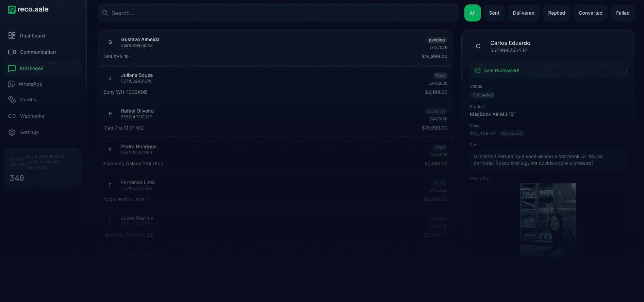Click the $14,999.00 amount
644x302 pixels.
pyautogui.click(x=434, y=56)
